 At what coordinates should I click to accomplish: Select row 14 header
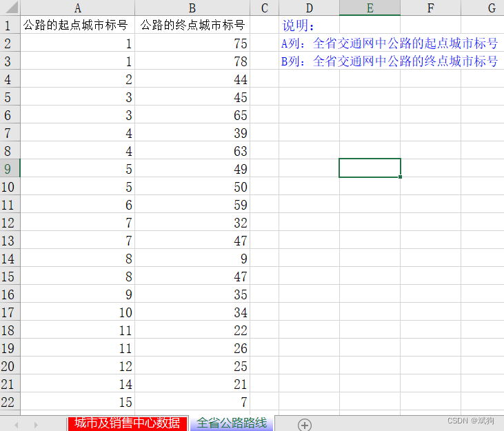click(10, 258)
